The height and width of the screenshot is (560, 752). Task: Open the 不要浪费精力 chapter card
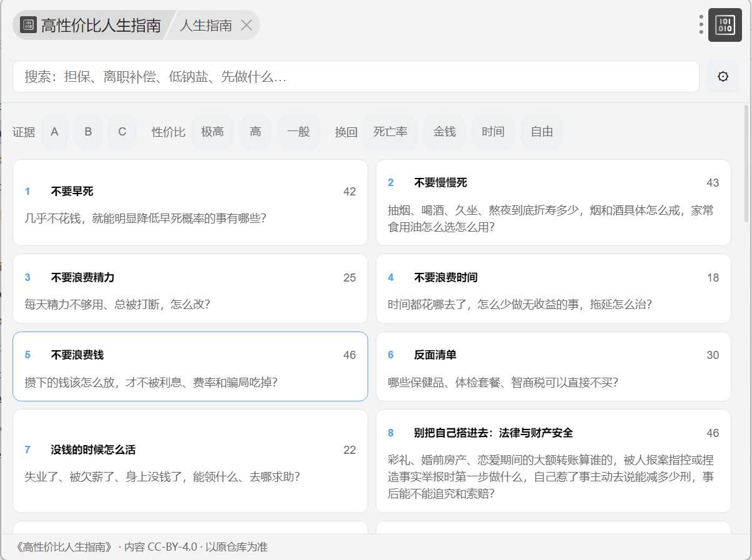coord(190,288)
